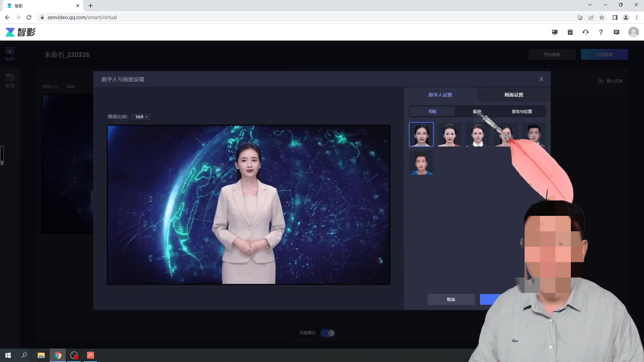
Task: Select the 相貌 sub-tab
Action: point(432,111)
